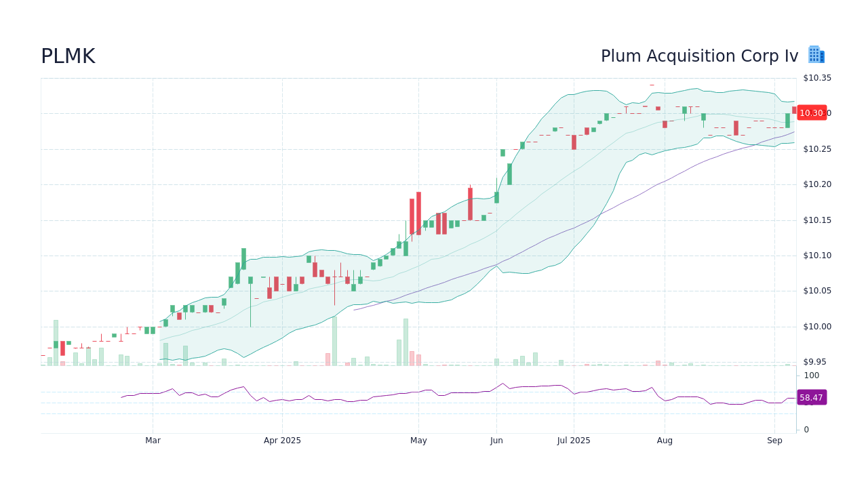Click the $10.10 price axis label
The image size is (868, 488).
point(817,256)
